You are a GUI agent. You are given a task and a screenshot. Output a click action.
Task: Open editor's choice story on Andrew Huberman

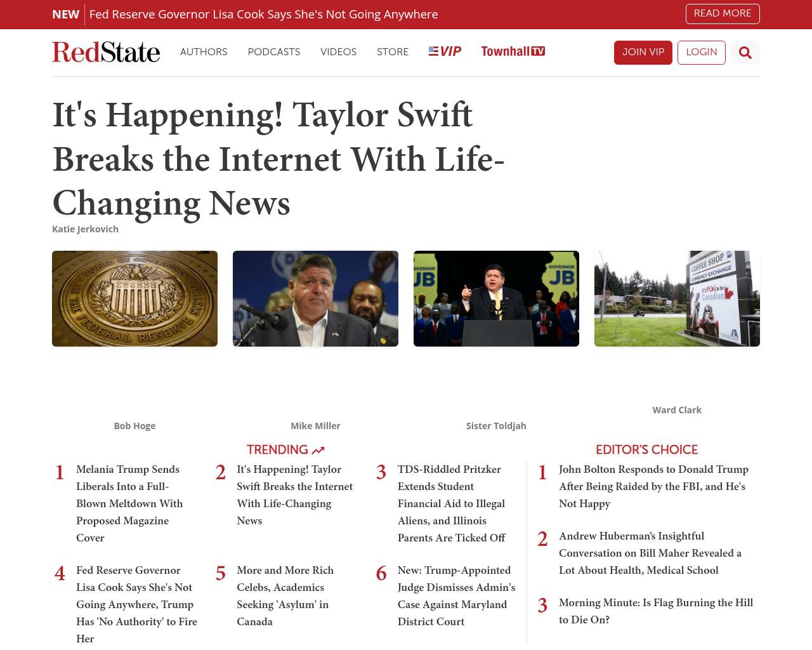coord(650,553)
